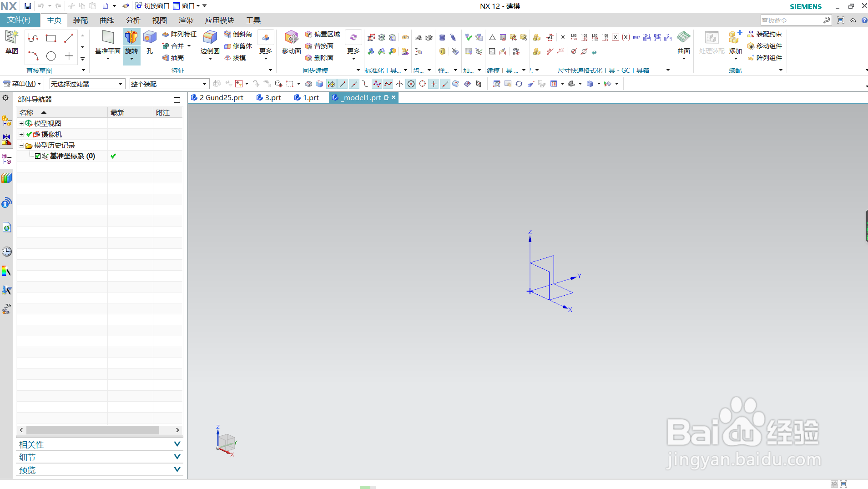Click the resource bar settings gear
Viewport: 868px width, 489px height.
click(5, 98)
